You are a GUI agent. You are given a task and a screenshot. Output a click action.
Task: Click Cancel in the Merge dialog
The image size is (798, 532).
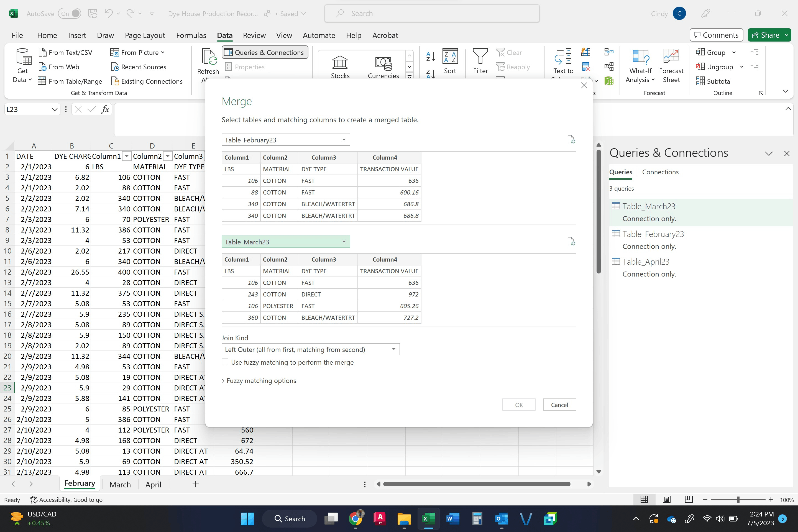tap(559, 405)
